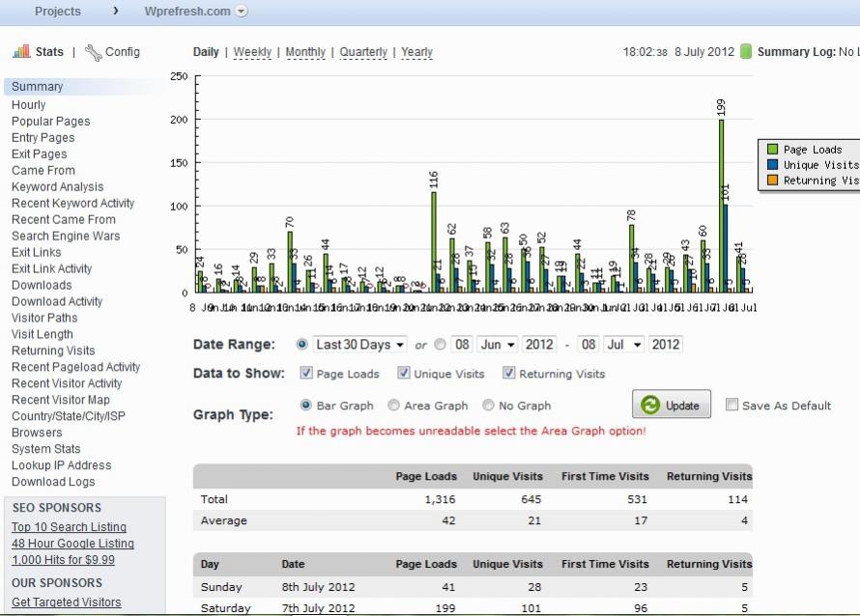Click the 199 page loads bar

pos(721,206)
